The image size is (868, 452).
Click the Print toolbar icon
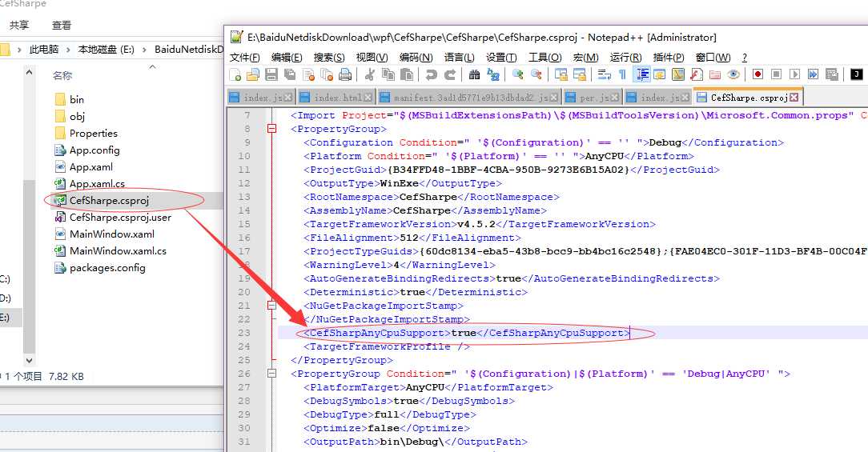(345, 74)
